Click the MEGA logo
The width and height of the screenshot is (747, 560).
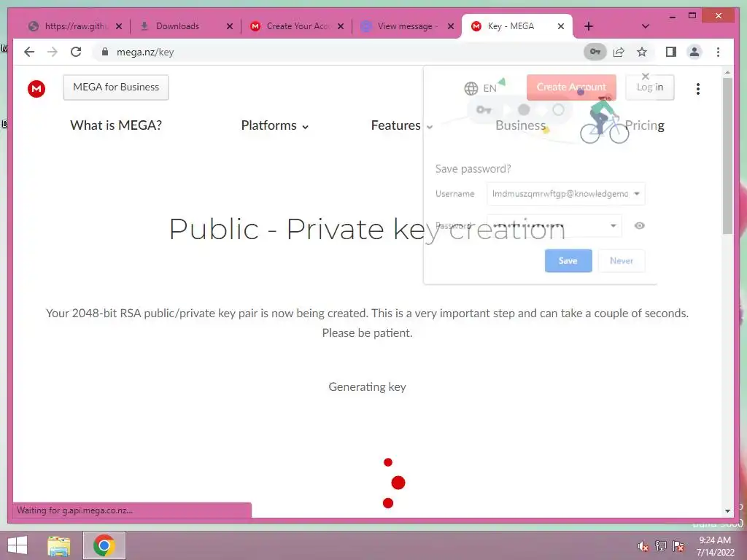tap(36, 88)
